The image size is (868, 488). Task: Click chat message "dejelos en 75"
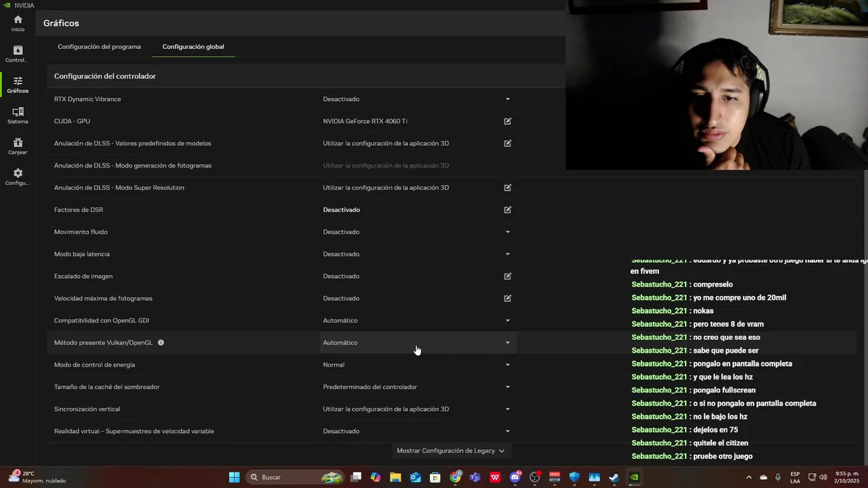tap(715, 430)
